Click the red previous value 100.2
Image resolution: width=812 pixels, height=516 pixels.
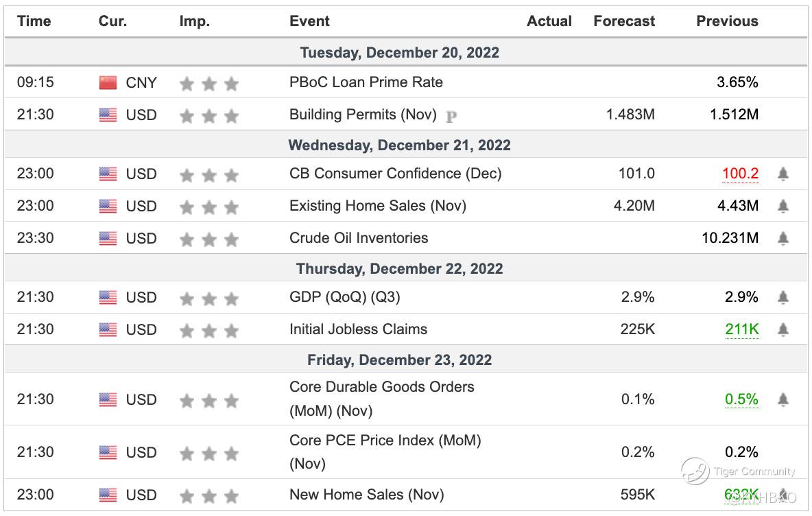[x=740, y=174]
